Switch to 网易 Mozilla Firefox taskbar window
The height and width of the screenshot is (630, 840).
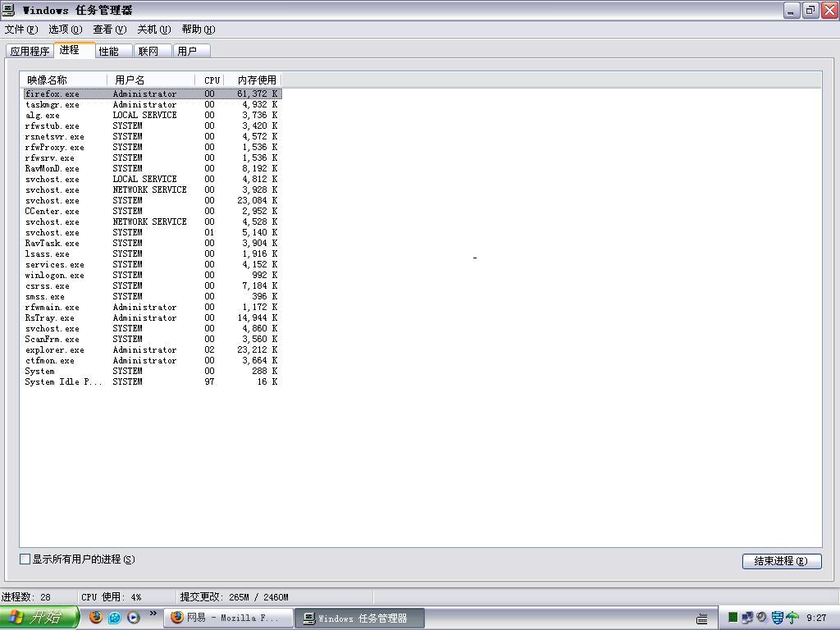(x=228, y=618)
